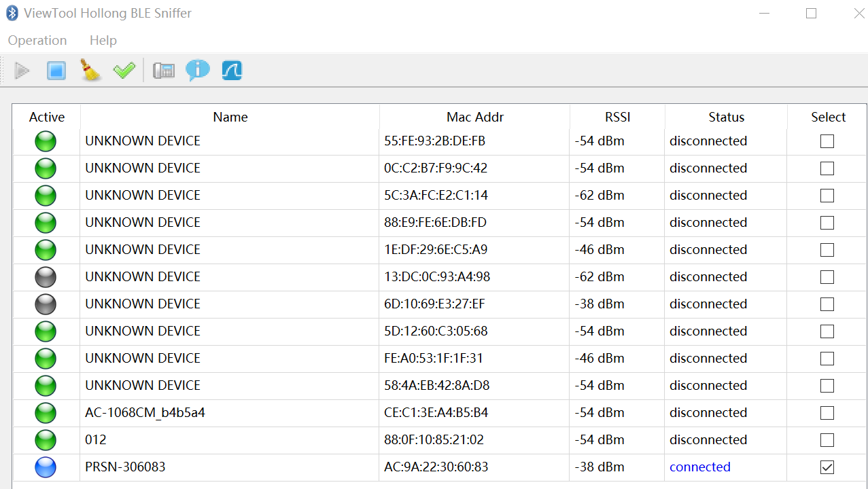This screenshot has height=489, width=868.
Task: Sort by the RSSI column header
Action: 618,117
